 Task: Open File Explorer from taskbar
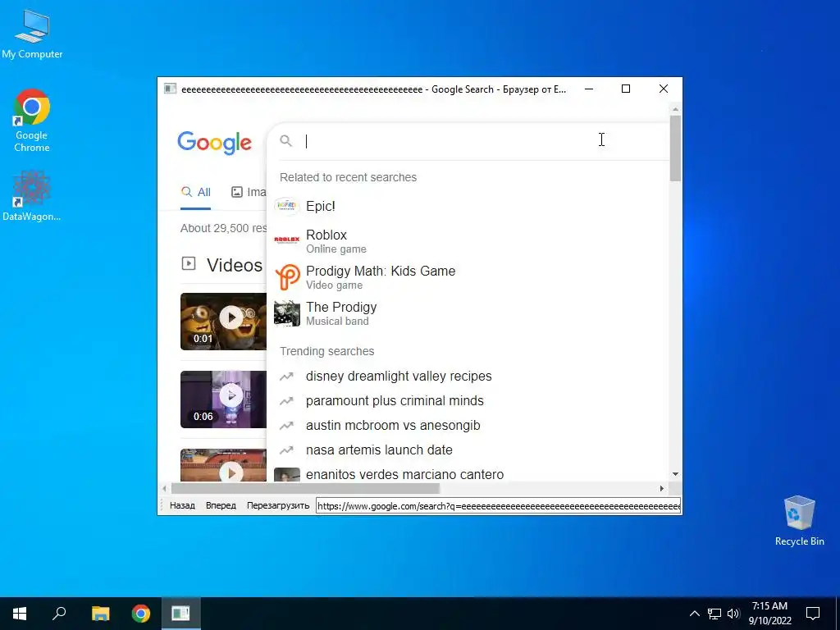(x=100, y=614)
